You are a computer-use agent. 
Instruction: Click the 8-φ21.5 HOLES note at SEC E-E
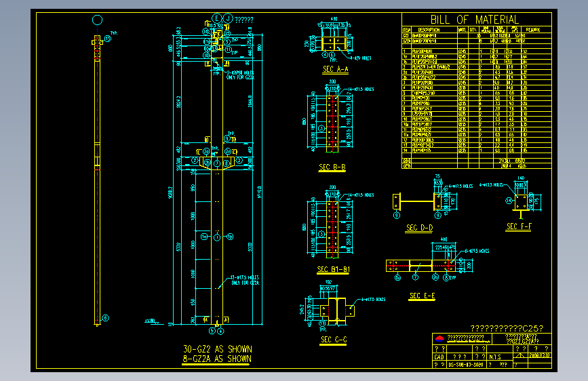[477, 251]
